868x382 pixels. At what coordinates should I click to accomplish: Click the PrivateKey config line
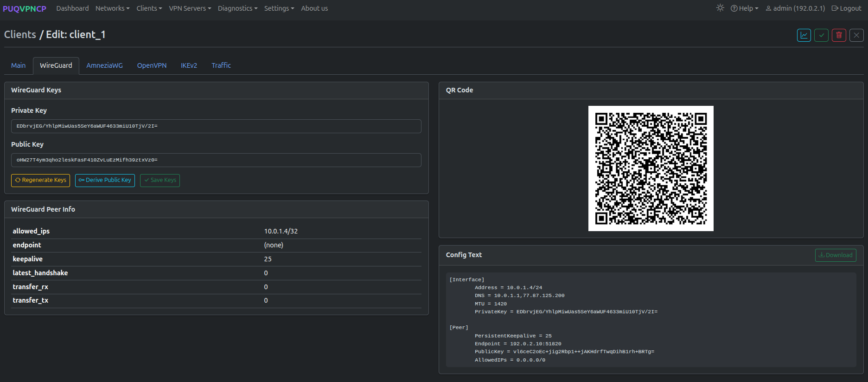point(566,312)
